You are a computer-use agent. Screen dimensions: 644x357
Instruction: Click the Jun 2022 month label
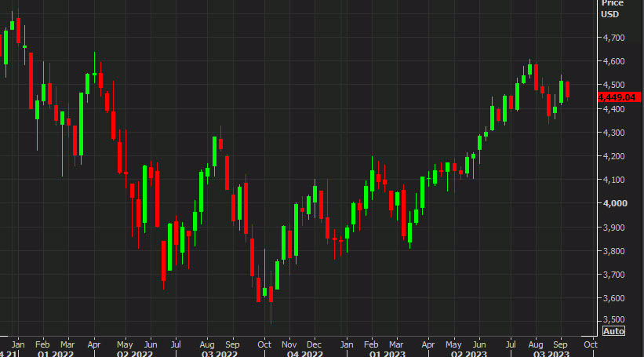pos(151,344)
